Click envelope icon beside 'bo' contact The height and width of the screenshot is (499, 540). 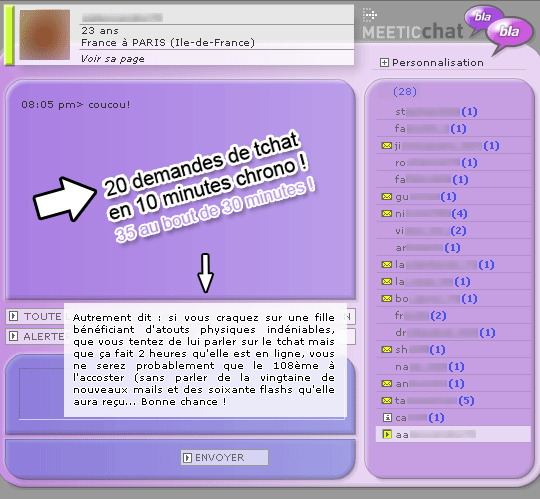tap(387, 299)
